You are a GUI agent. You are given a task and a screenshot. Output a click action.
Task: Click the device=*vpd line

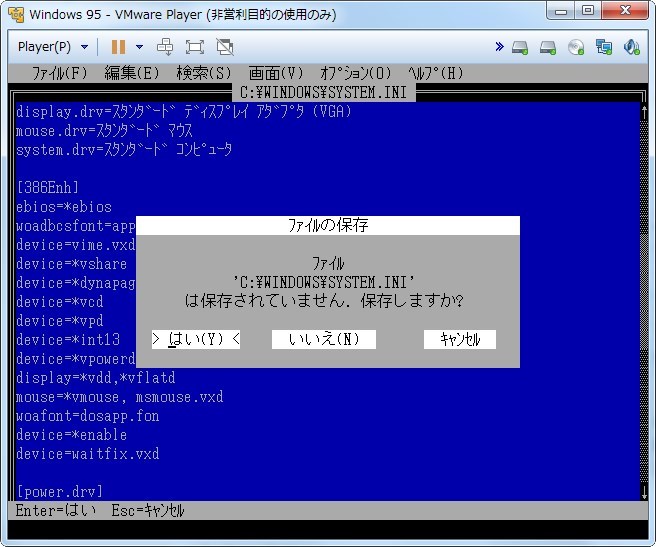(x=59, y=321)
